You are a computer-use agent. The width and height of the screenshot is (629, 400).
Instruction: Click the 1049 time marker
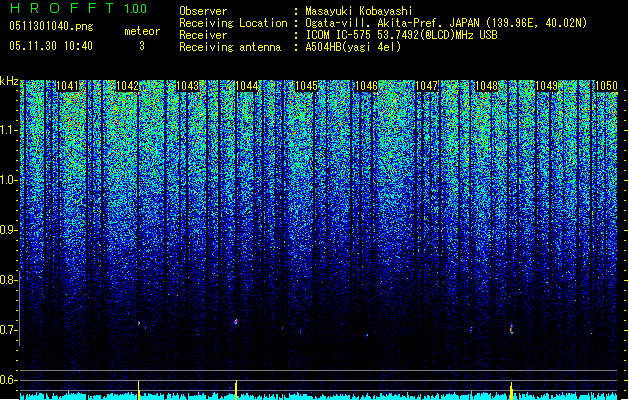tap(547, 86)
